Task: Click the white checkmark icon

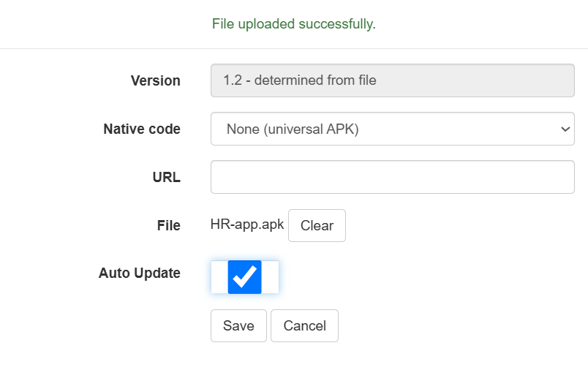Action: [245, 276]
